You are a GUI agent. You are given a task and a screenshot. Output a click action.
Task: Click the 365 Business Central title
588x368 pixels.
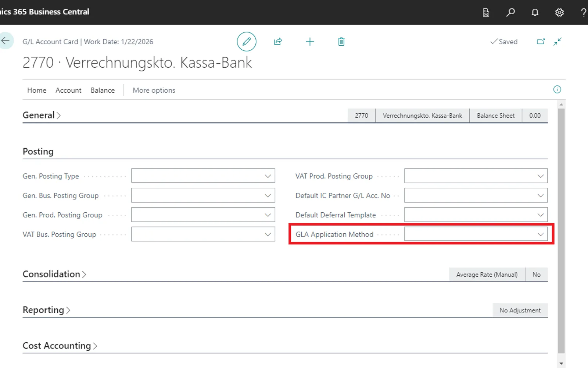coord(51,12)
